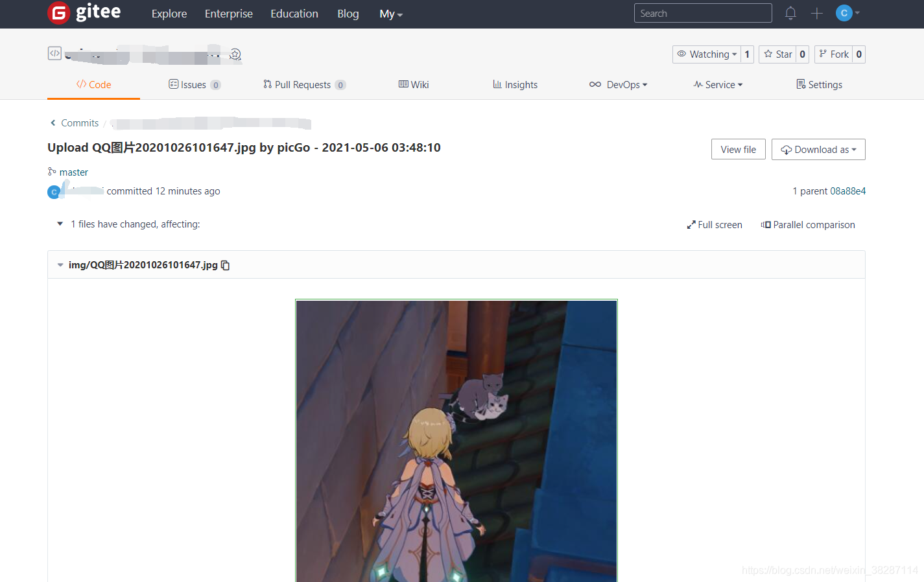Click the commit title text

244,148
